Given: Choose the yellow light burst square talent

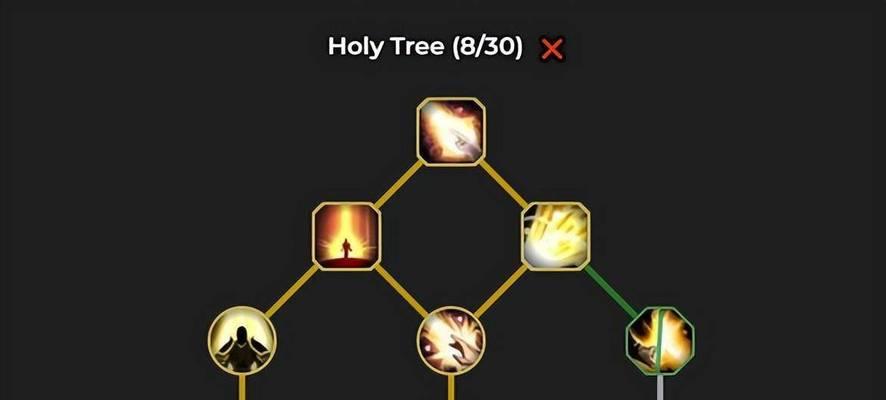Looking at the screenshot, I should tap(555, 236).
